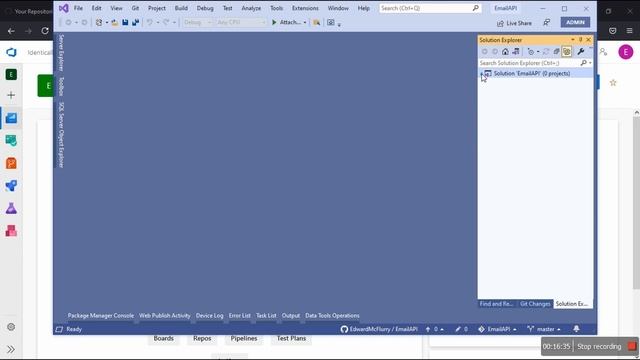The height and width of the screenshot is (360, 640).
Task: Open the Project menu
Action: (157, 8)
